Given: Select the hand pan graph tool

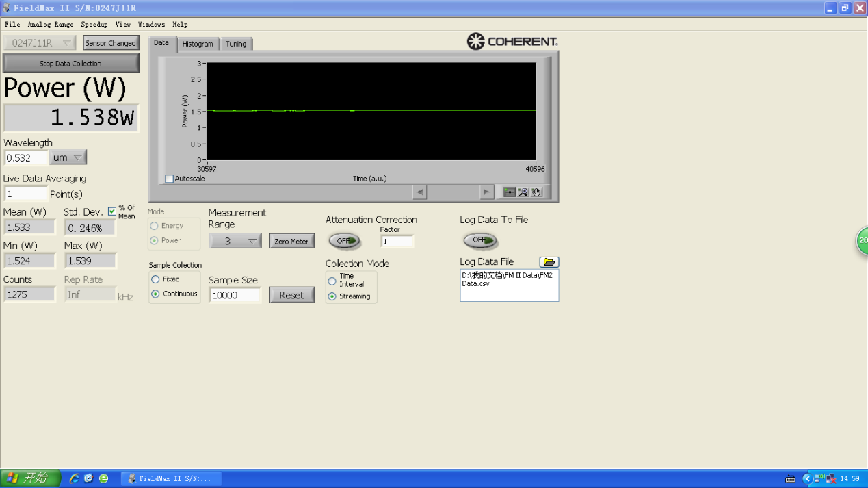Looking at the screenshot, I should [x=536, y=192].
